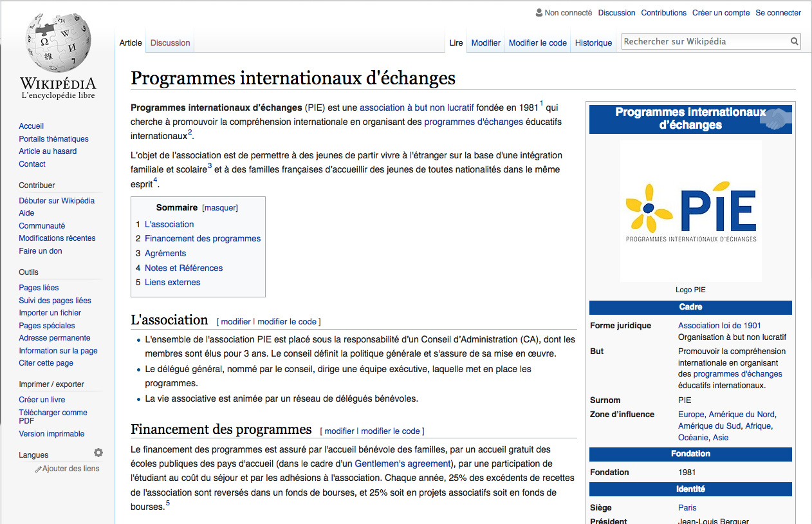The width and height of the screenshot is (812, 524).
Task: View the Historique tab
Action: click(x=594, y=43)
